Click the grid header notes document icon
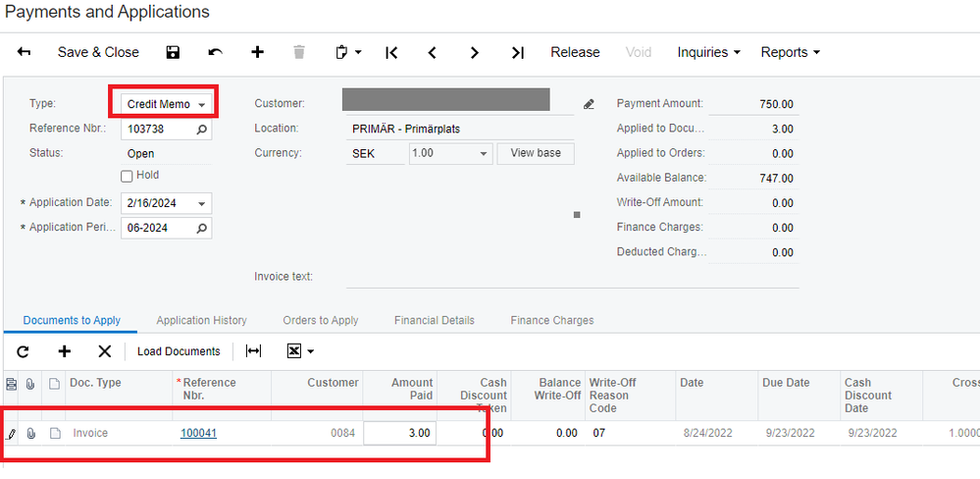Image resolution: width=980 pixels, height=479 pixels. [x=54, y=385]
